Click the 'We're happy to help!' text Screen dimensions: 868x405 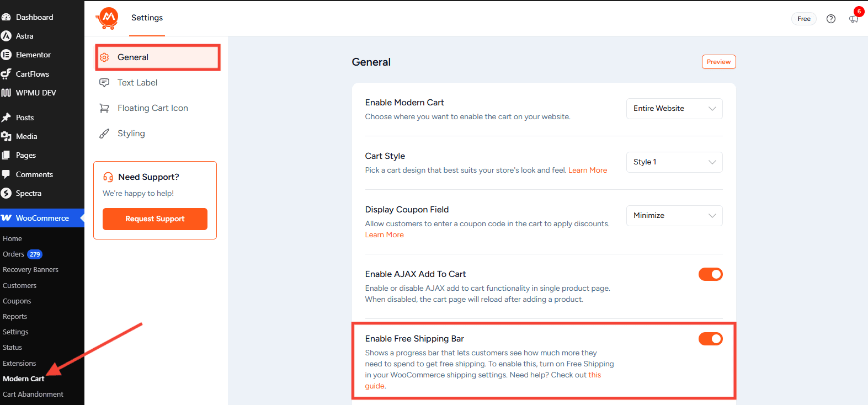point(138,194)
